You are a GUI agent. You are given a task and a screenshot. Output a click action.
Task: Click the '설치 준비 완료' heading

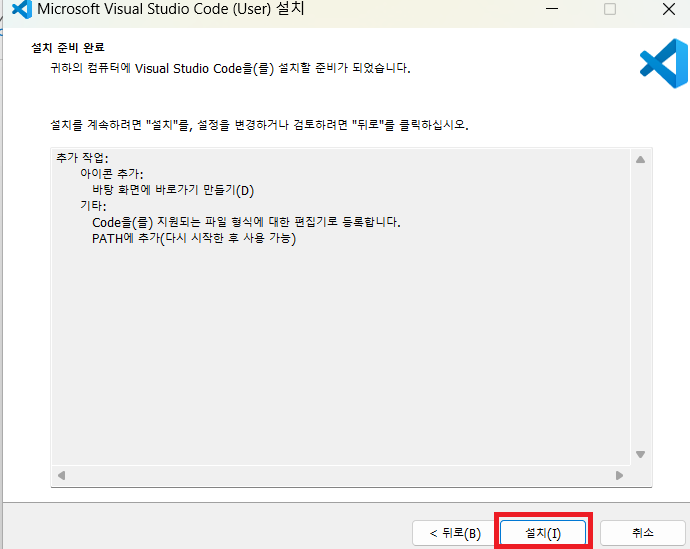point(68,48)
